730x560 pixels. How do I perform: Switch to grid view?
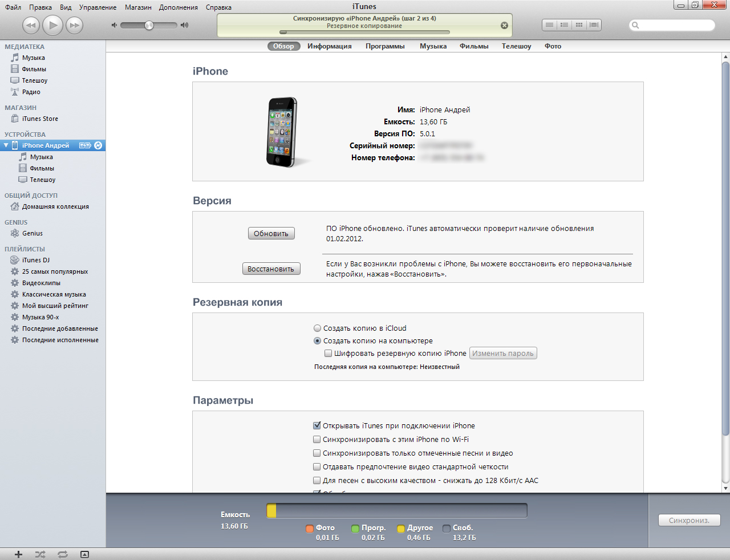579,25
